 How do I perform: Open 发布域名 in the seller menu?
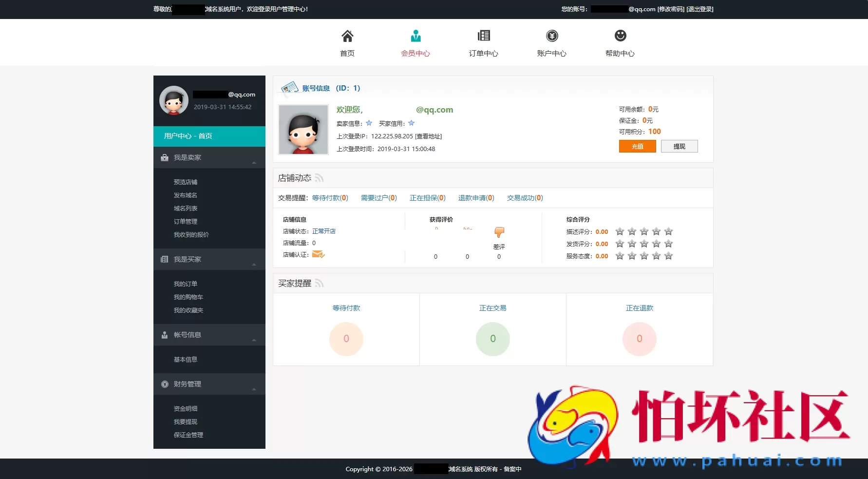(186, 195)
